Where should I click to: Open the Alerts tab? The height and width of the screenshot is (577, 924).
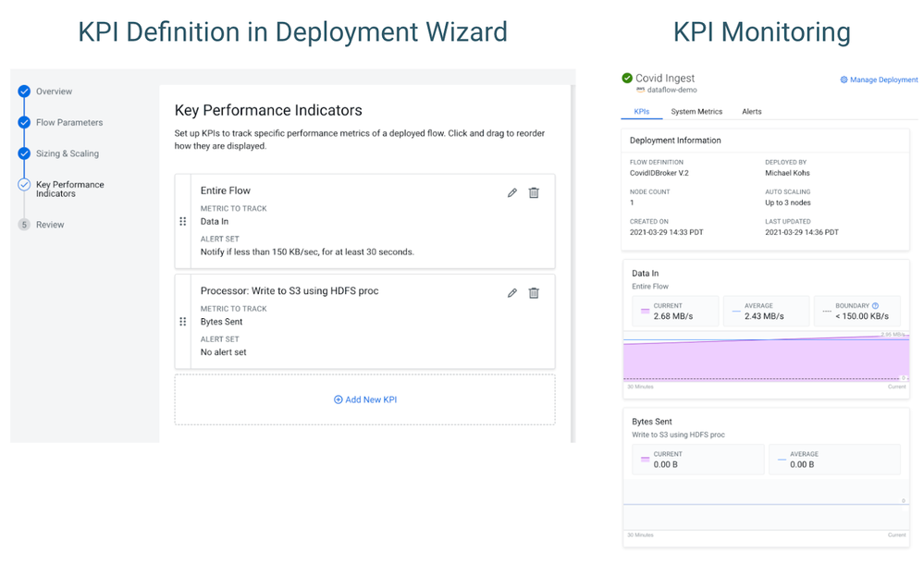click(x=752, y=112)
